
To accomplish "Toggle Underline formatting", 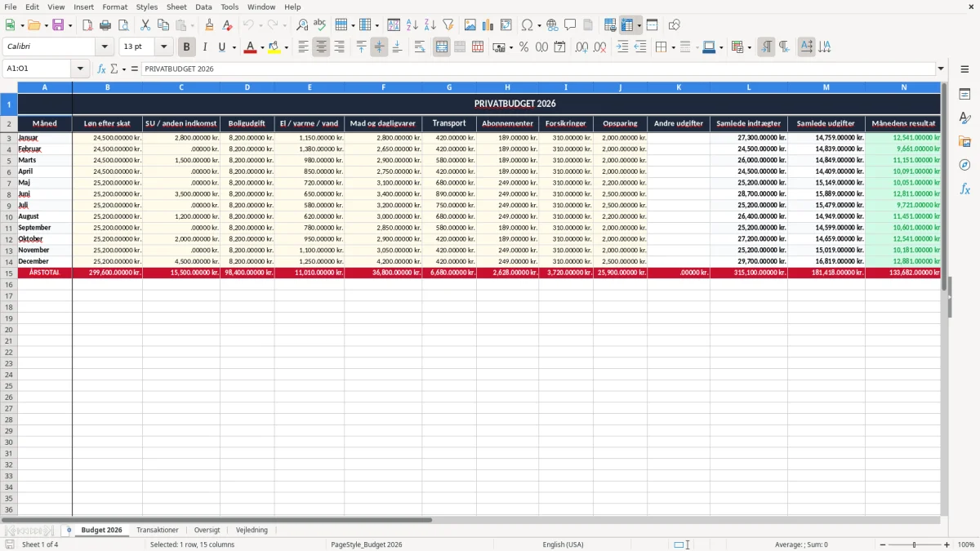I will pos(221,47).
